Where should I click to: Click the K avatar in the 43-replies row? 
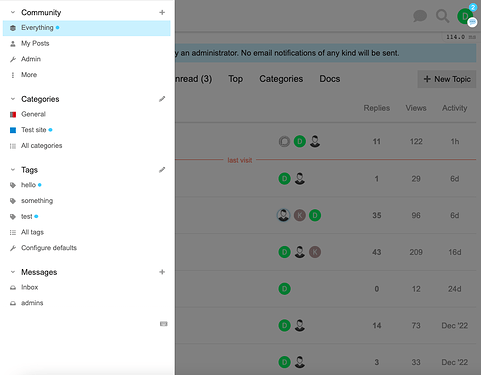click(315, 252)
